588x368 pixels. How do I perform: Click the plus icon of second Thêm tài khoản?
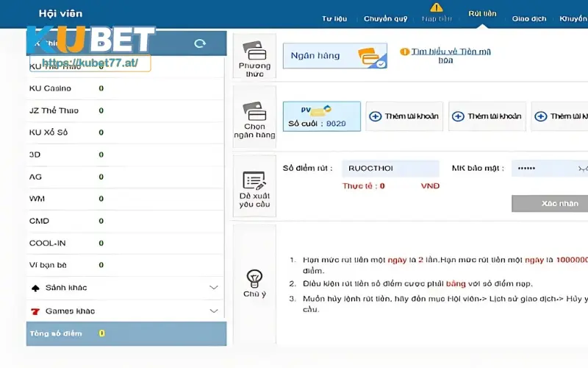458,116
